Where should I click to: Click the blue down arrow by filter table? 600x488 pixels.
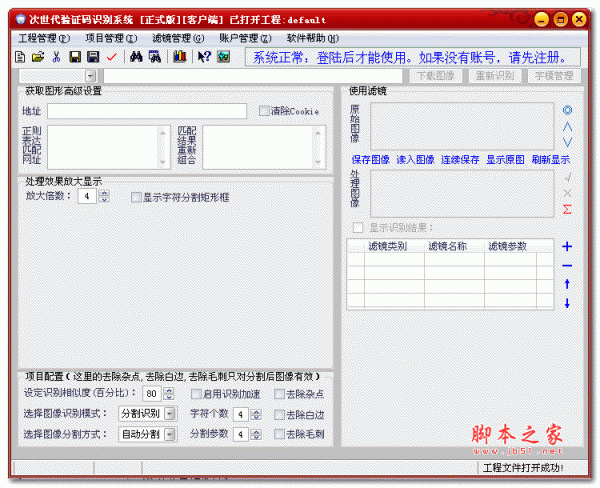[x=567, y=304]
